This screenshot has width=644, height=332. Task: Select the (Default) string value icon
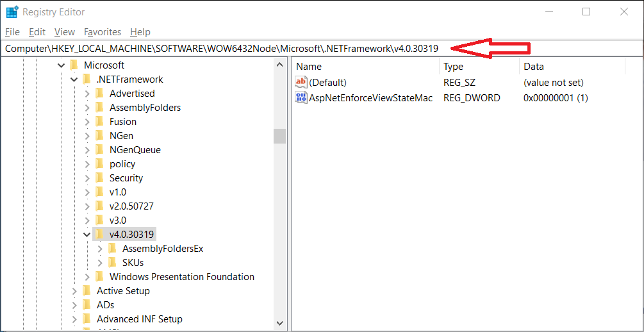pos(301,82)
